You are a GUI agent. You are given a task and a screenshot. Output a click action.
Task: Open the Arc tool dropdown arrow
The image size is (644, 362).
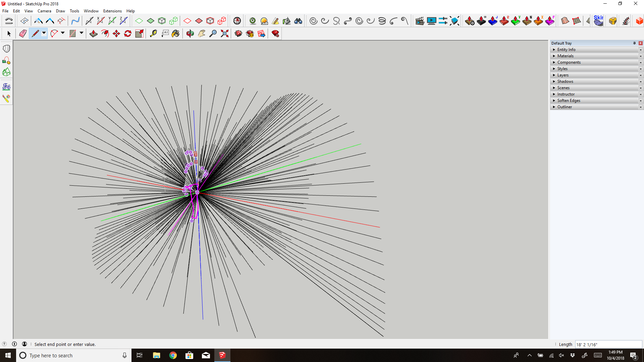coord(63,33)
